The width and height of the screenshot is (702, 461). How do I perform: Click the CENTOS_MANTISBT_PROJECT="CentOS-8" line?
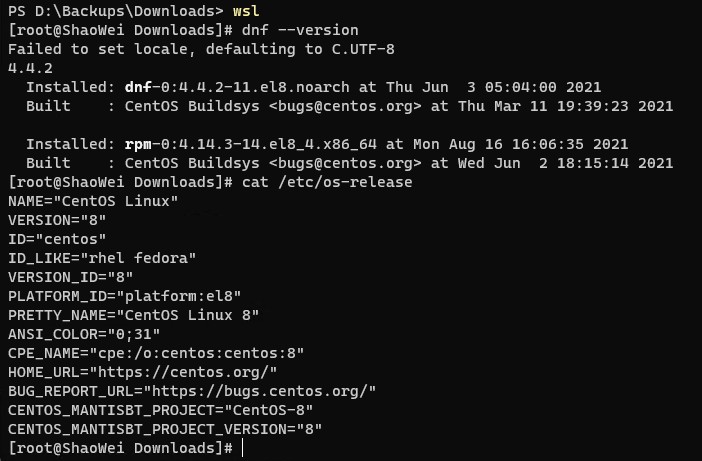coord(160,410)
